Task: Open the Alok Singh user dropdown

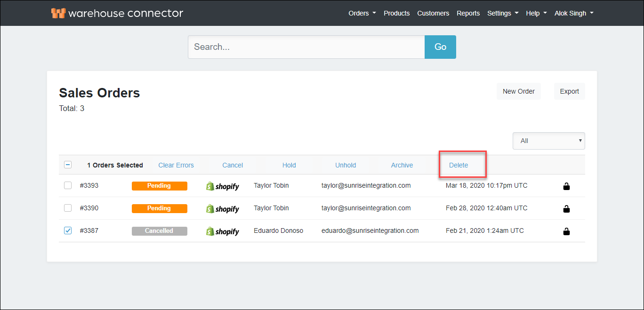Action: click(573, 13)
